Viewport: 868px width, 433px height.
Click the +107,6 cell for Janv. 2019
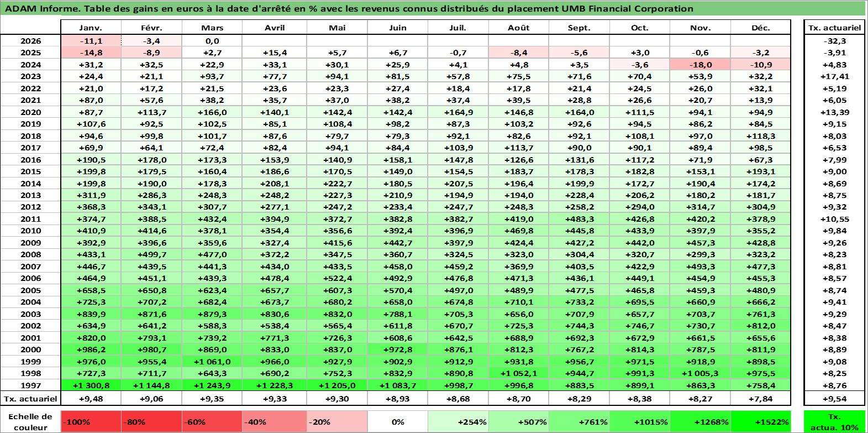tap(91, 124)
